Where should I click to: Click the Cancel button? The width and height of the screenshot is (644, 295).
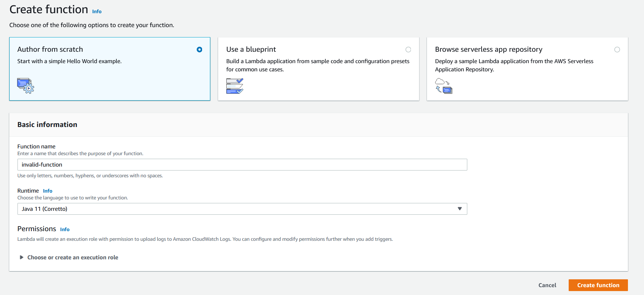pyautogui.click(x=547, y=285)
